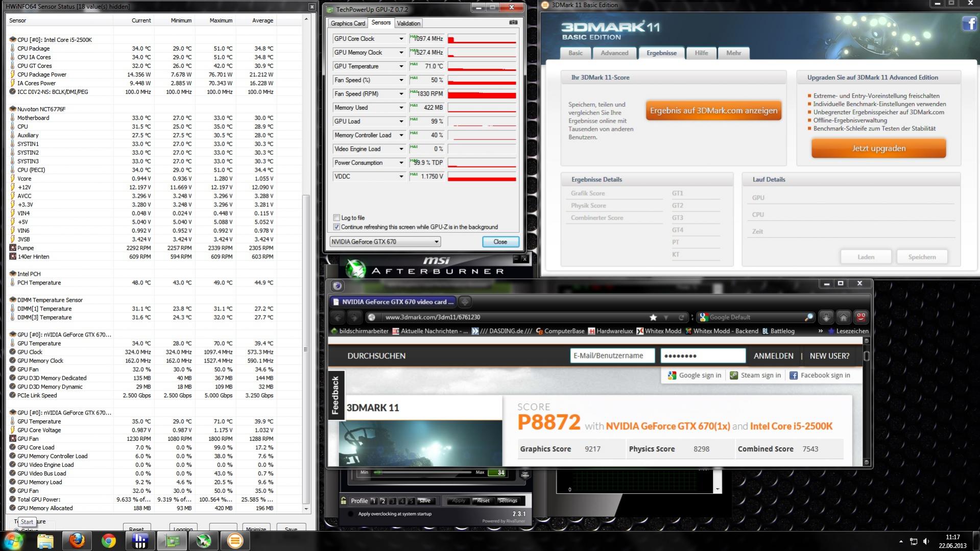Switch to Firefox in the taskbar
The height and width of the screenshot is (551, 980).
click(x=77, y=541)
